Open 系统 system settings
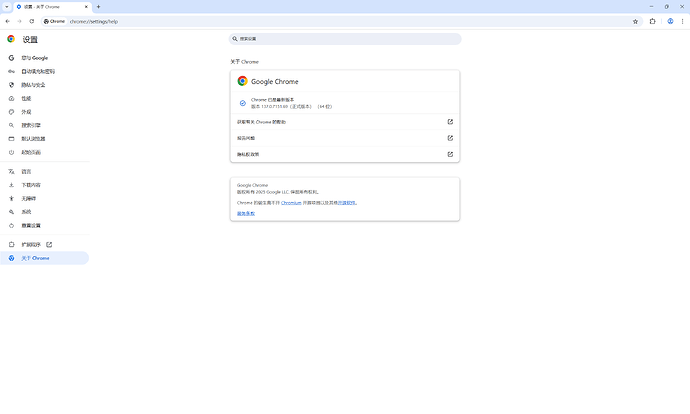Screen dimensions: 690x414 point(44,212)
